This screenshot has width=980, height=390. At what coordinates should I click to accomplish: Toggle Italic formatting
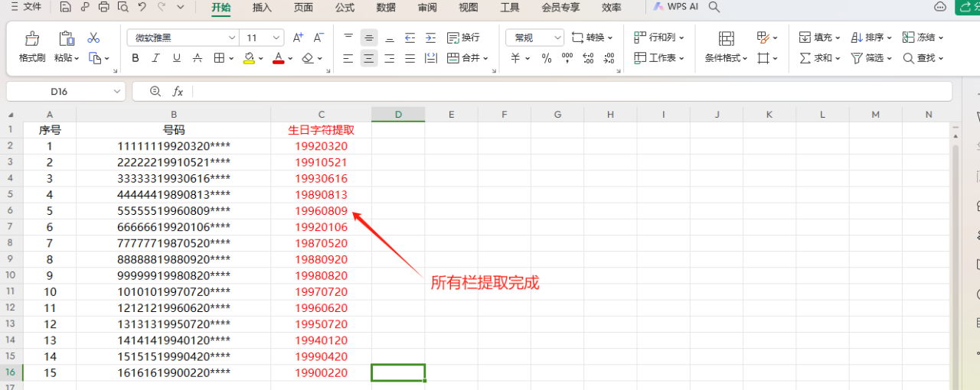point(156,58)
